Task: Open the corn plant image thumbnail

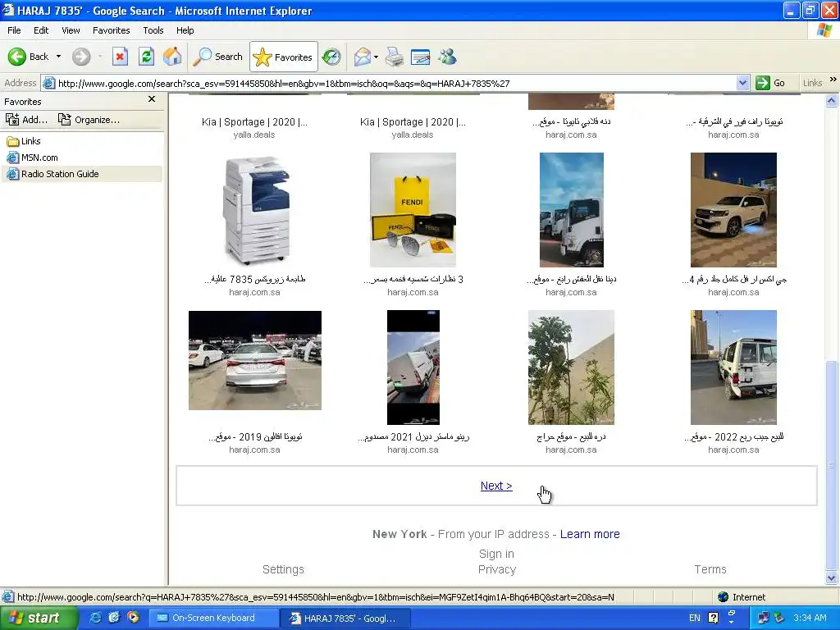Action: tap(571, 367)
